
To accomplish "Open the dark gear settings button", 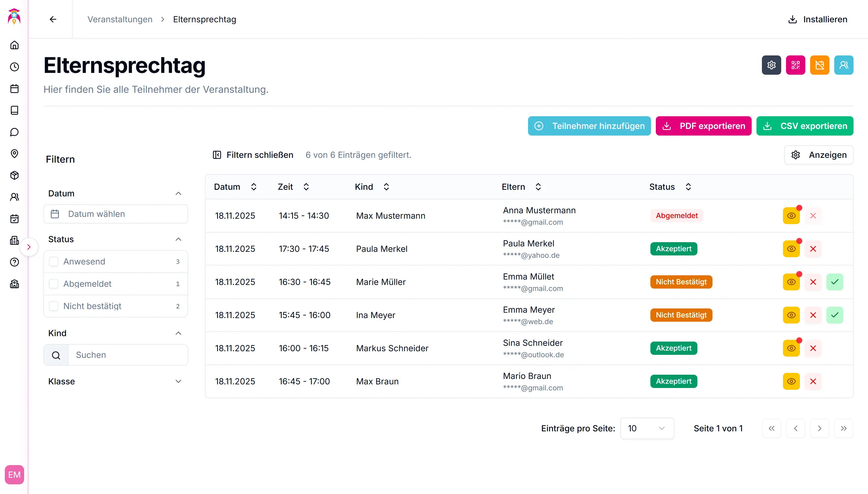I will click(771, 65).
